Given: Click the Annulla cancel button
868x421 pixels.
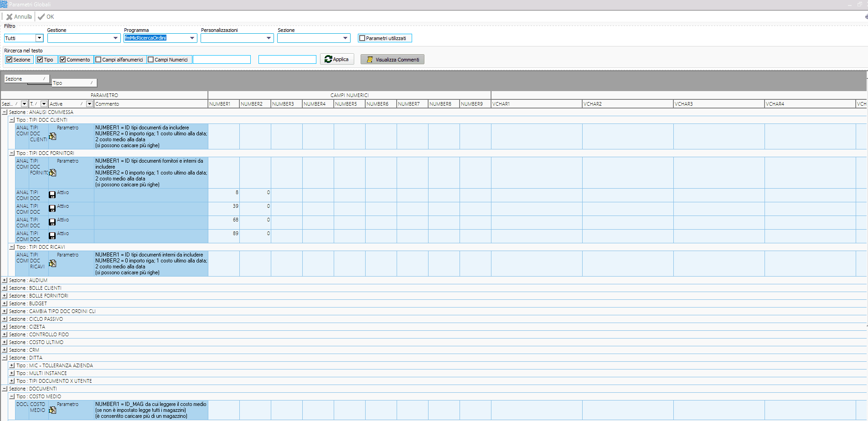Looking at the screenshot, I should click(x=19, y=17).
